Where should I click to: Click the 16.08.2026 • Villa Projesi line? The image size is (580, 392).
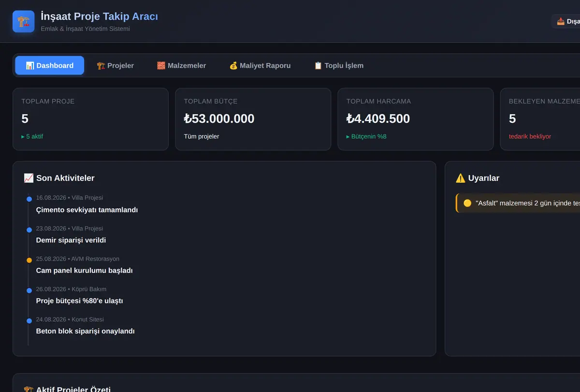point(70,198)
